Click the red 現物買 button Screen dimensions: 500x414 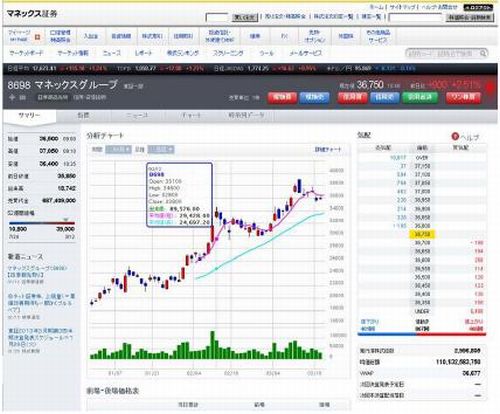[282, 97]
